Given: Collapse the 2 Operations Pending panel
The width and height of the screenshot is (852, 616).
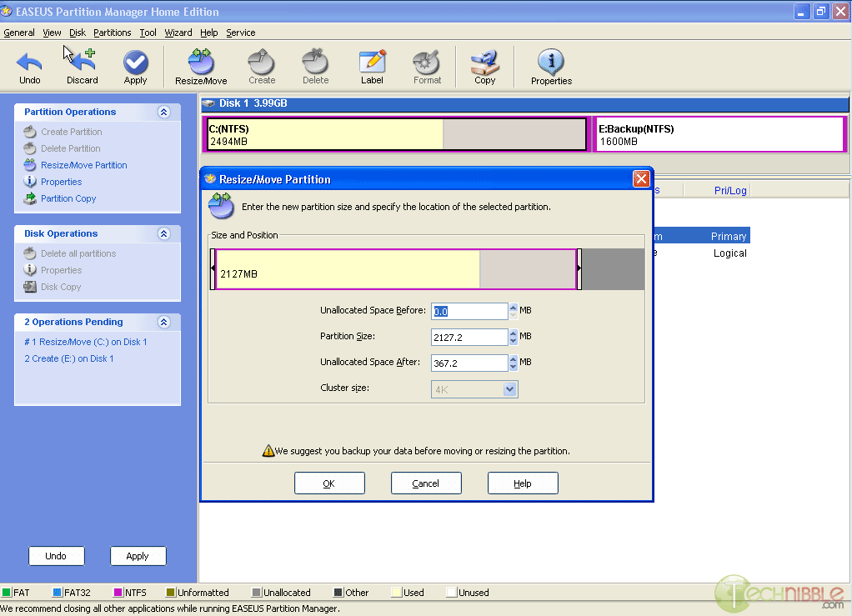Looking at the screenshot, I should (163, 322).
